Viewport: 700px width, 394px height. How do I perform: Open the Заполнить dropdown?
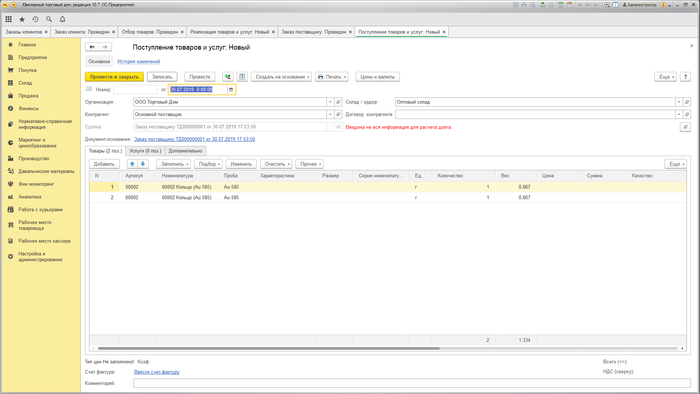(174, 164)
